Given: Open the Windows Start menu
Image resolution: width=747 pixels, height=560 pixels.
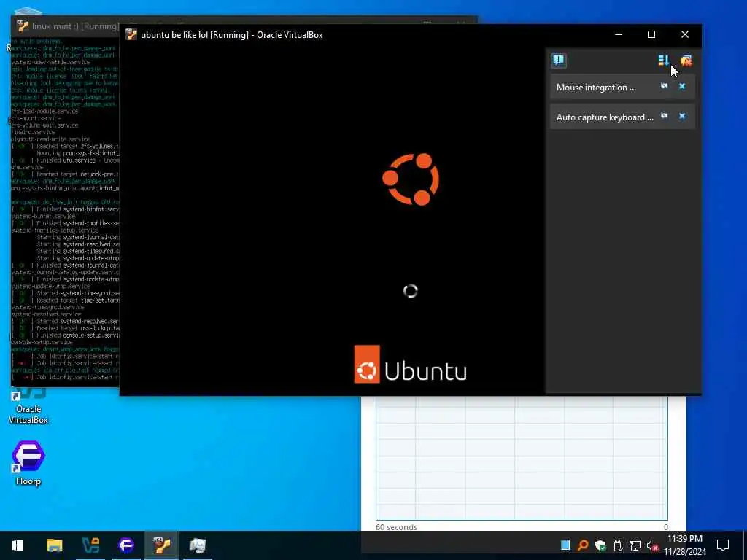Looking at the screenshot, I should 18,545.
